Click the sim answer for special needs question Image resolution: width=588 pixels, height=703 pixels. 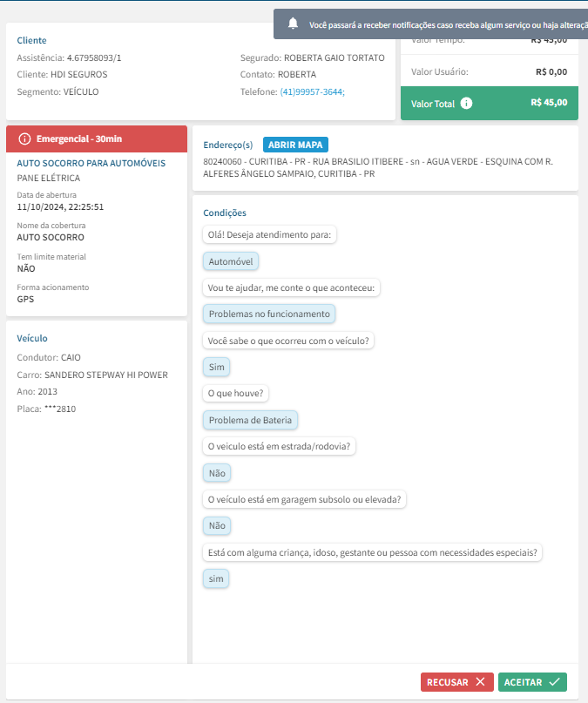point(216,578)
